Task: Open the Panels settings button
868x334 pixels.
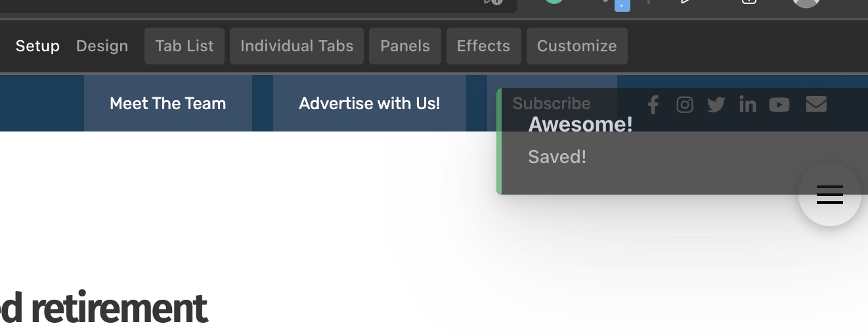Action: pos(405,46)
